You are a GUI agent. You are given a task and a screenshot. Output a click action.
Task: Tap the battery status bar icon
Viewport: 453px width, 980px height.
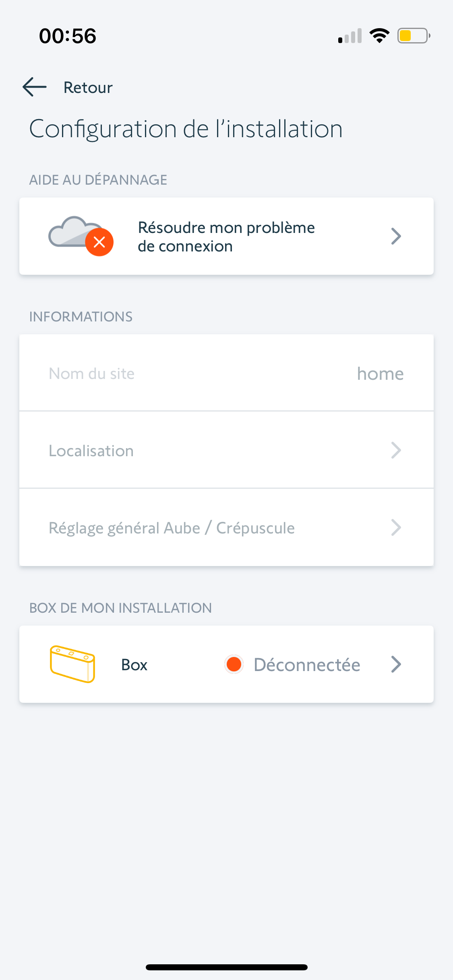point(414,36)
